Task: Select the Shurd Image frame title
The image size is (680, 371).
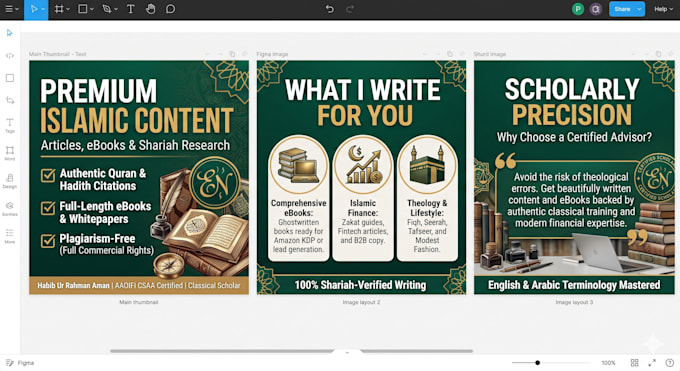Action: pyautogui.click(x=490, y=54)
